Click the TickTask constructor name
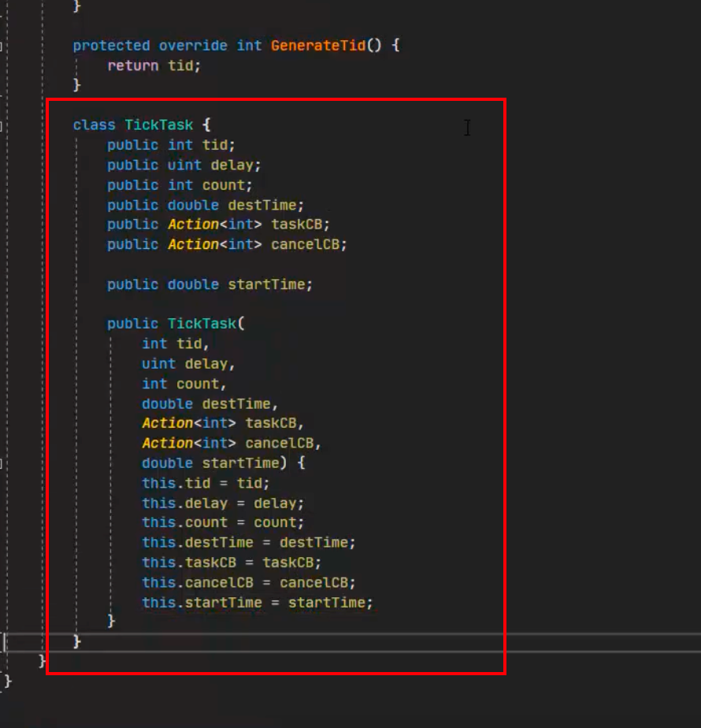The image size is (701, 728). [202, 324]
